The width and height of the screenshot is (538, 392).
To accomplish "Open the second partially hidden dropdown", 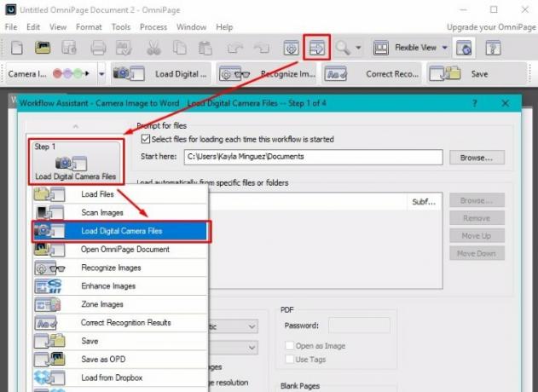I will (x=252, y=348).
